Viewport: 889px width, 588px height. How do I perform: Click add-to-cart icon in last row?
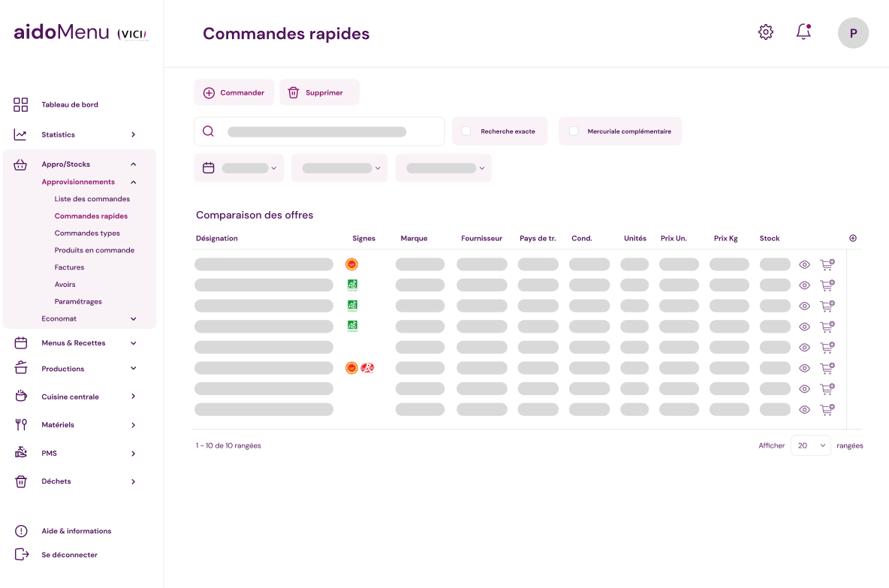click(827, 410)
